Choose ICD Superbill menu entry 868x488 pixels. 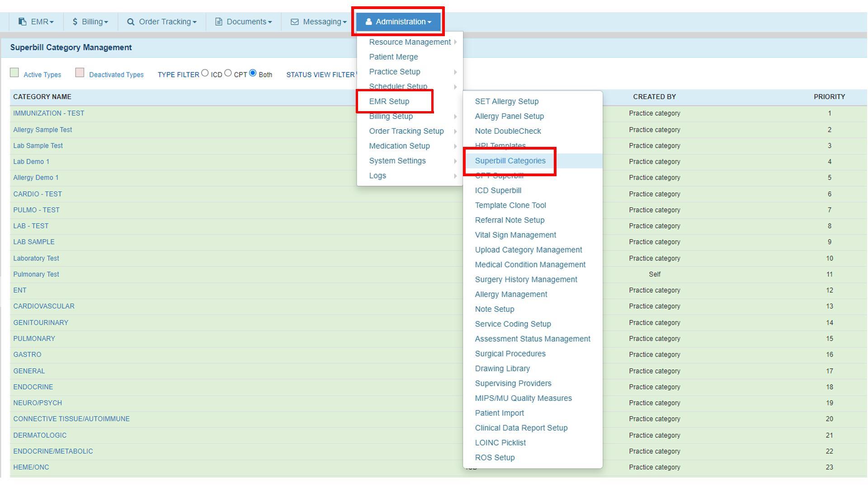[x=498, y=191]
